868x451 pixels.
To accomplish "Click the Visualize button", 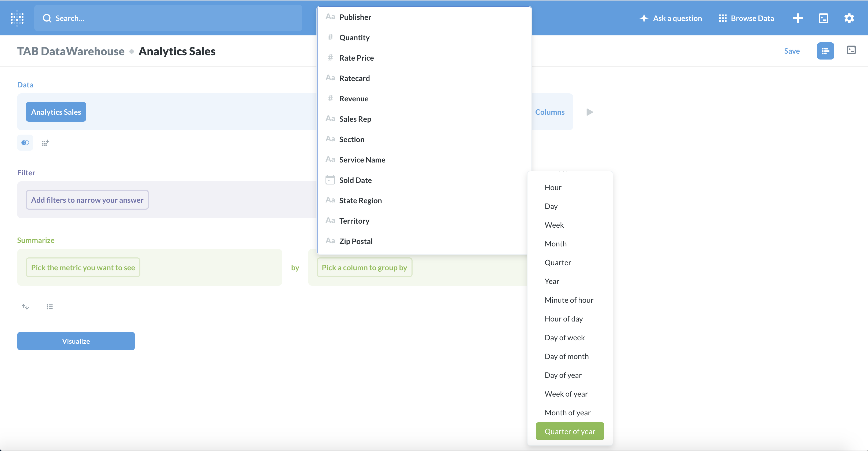I will [76, 341].
